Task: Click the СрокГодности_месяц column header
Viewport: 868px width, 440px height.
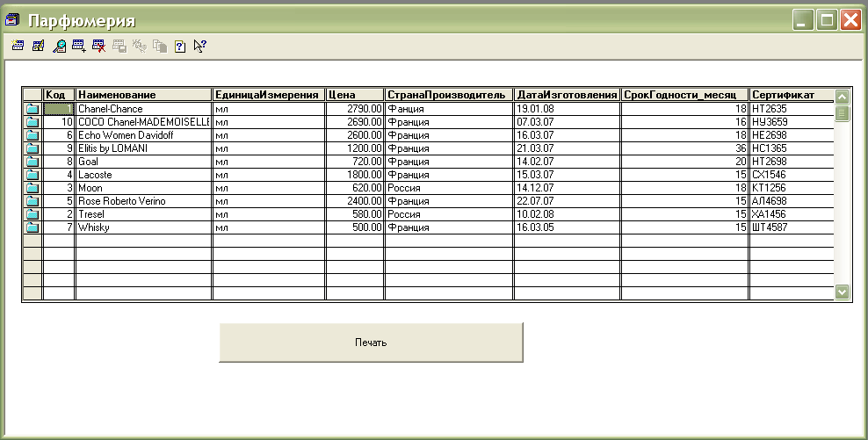Action: point(684,95)
